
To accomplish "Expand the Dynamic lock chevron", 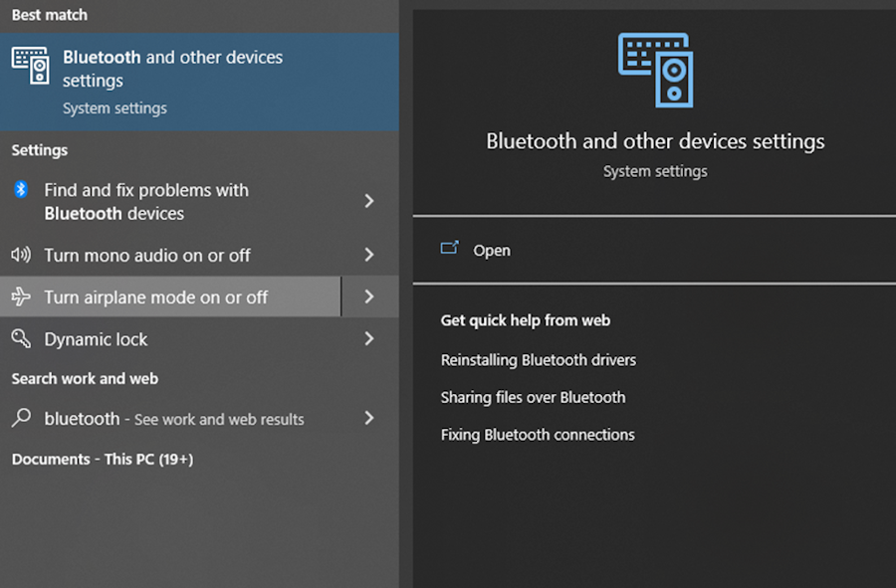I will tap(369, 339).
